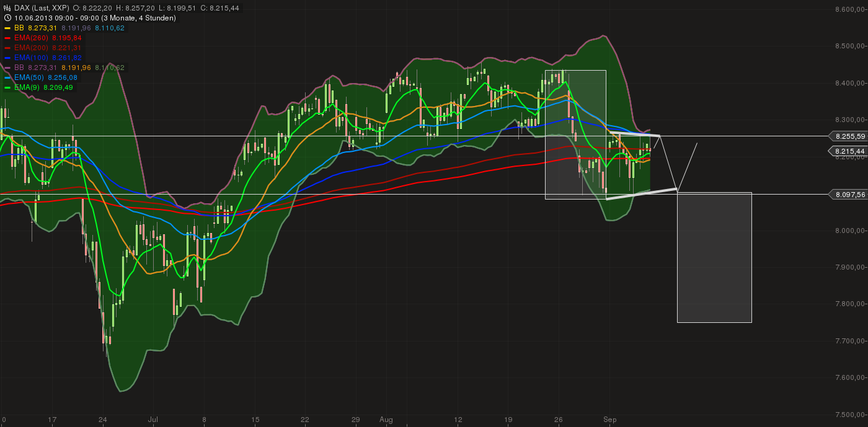Click the 7.800,00 price axis label
The width and height of the screenshot is (868, 427).
pos(850,304)
